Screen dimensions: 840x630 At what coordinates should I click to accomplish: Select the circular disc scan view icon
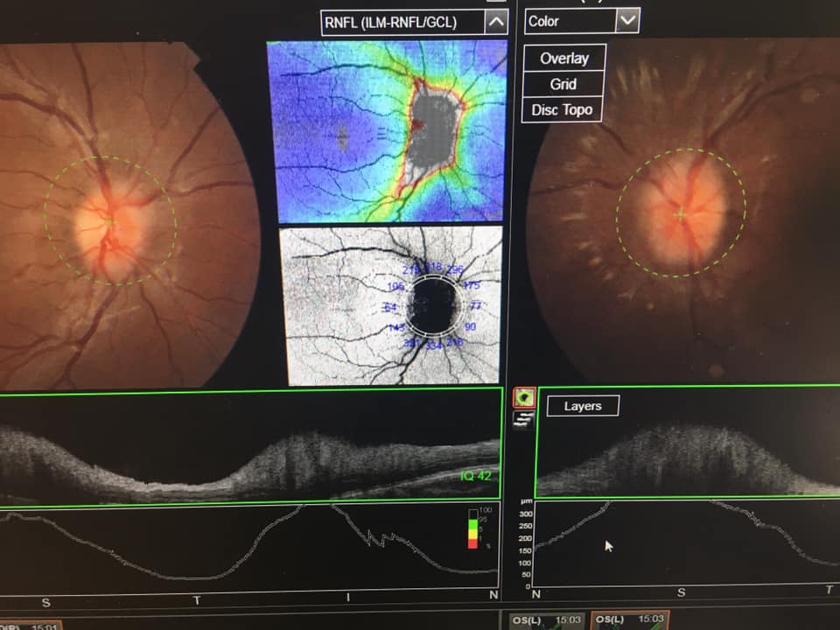[x=524, y=397]
